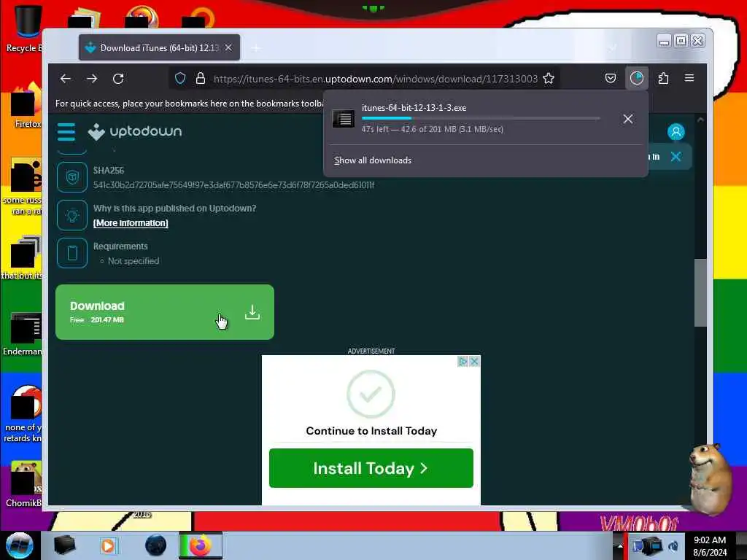This screenshot has height=560, width=747.
Task: Select the Recycle Bin desktop icon
Action: (x=25, y=28)
